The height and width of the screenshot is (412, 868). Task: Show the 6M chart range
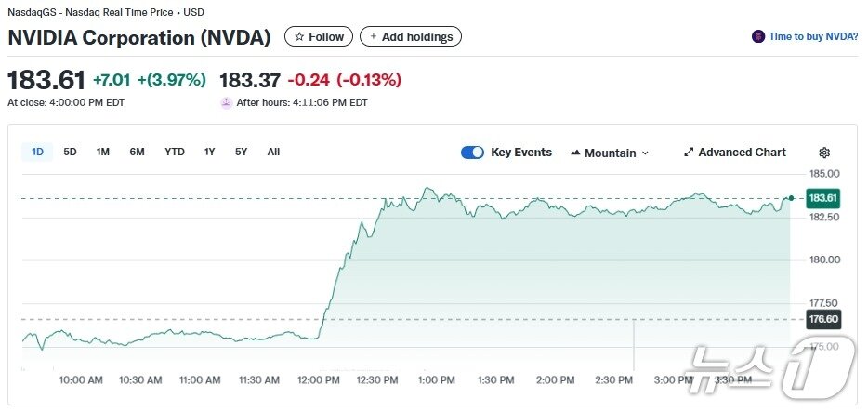pos(137,152)
